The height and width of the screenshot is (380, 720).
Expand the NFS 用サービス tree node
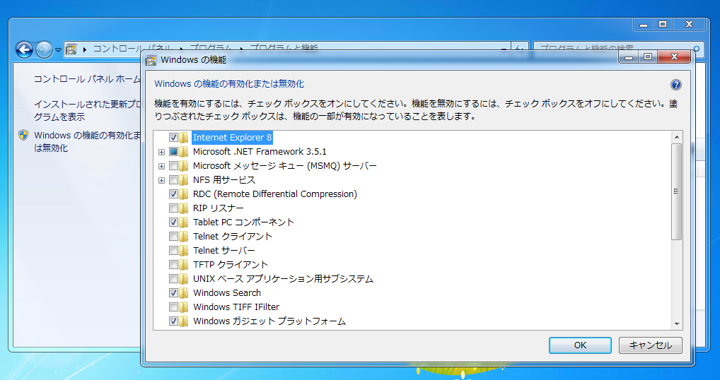pos(161,180)
